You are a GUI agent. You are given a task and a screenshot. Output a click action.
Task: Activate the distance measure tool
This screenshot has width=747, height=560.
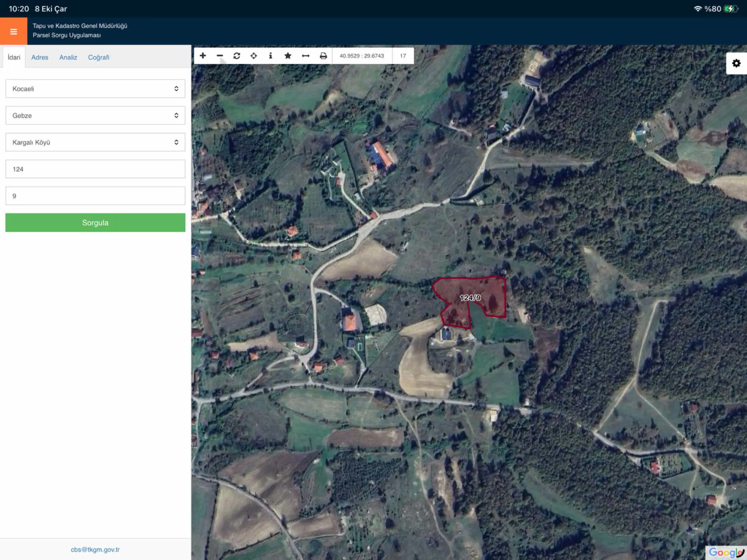point(306,56)
